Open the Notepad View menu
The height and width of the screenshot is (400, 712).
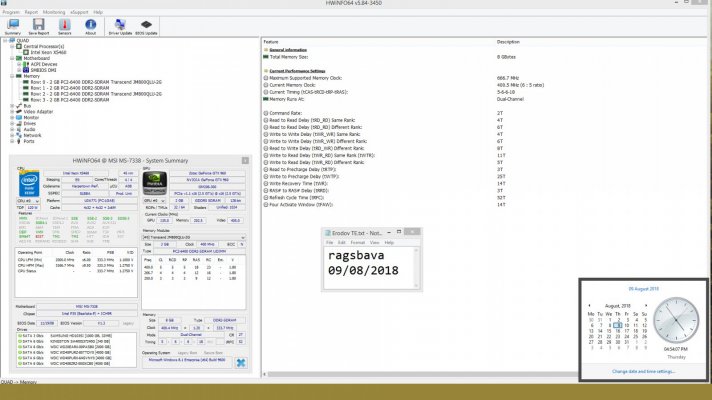pyautogui.click(x=374, y=243)
